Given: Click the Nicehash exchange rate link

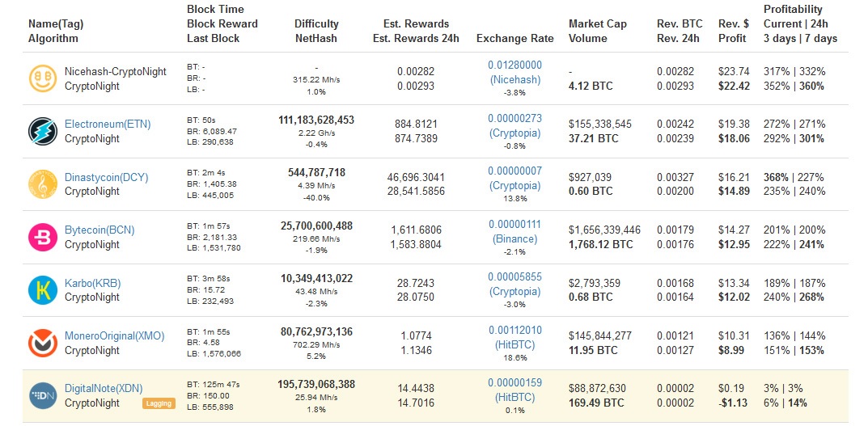Looking at the screenshot, I should (514, 72).
